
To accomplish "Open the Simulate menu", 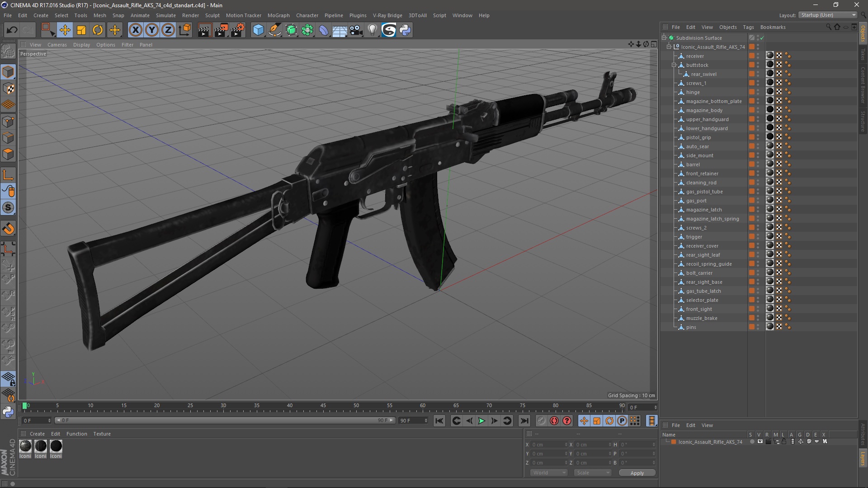I will pyautogui.click(x=166, y=15).
